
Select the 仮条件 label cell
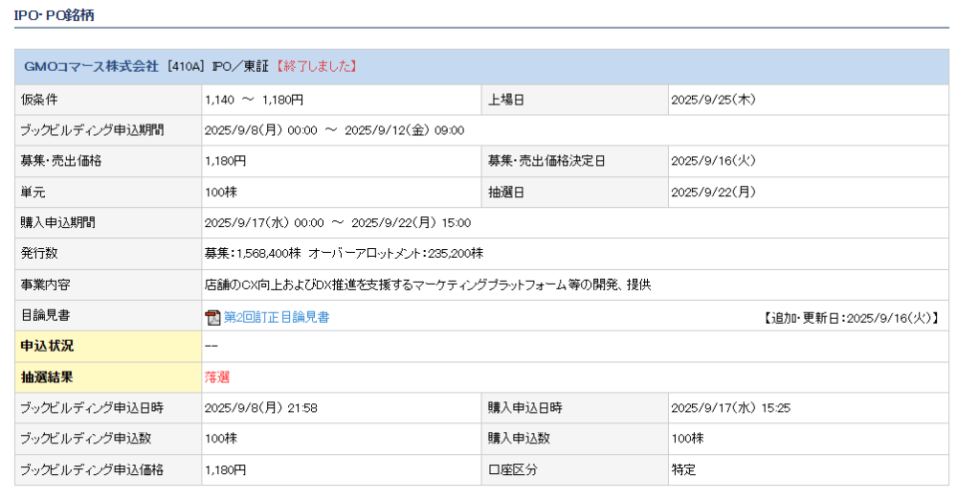tap(40, 100)
